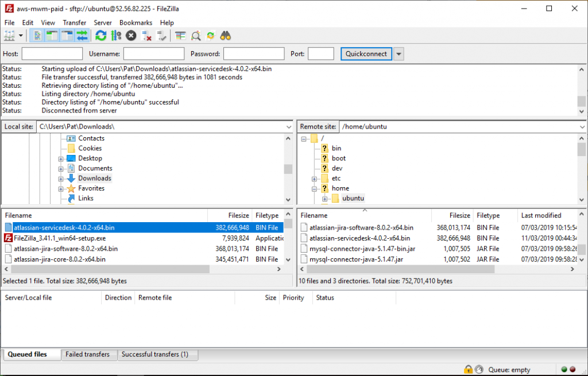Select the Links folder in local tree
This screenshot has height=376, width=588.
pyautogui.click(x=86, y=198)
